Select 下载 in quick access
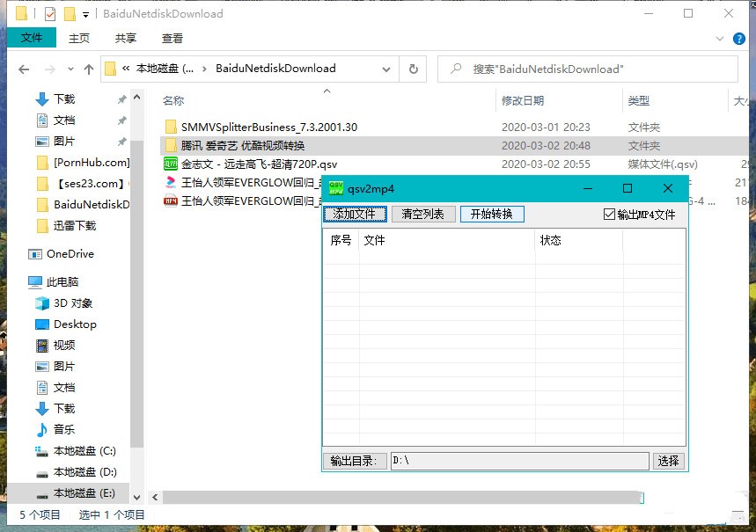756x532 pixels. [64, 99]
